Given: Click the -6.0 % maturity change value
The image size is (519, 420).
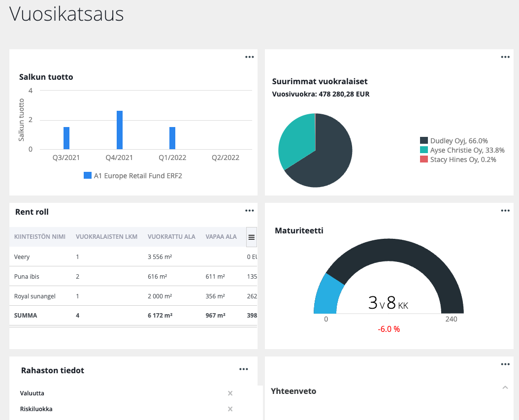Looking at the screenshot, I should (x=389, y=329).
